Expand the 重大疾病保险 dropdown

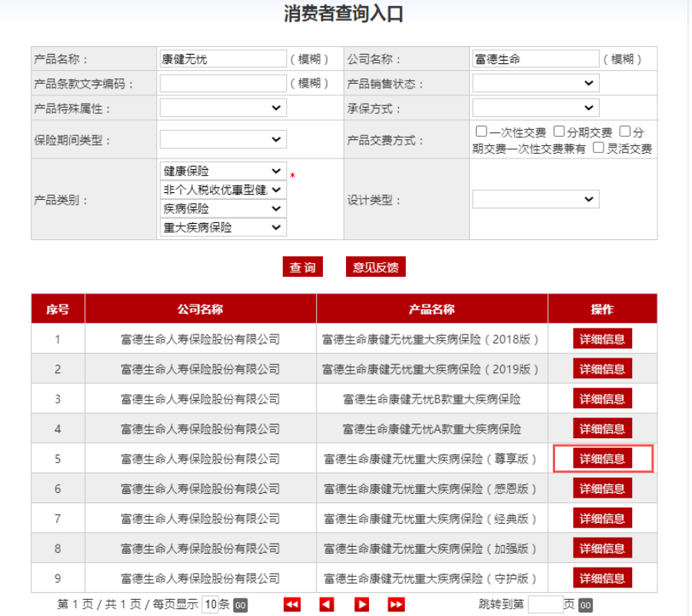[x=223, y=227]
